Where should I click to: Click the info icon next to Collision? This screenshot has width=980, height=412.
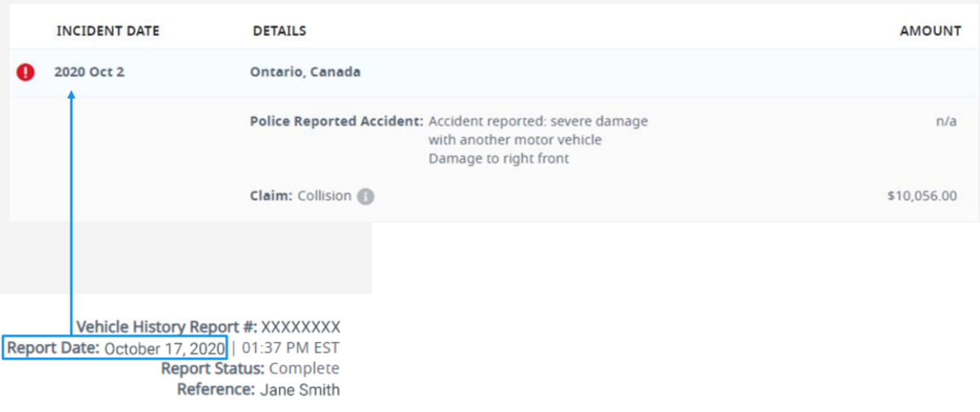[x=366, y=196]
